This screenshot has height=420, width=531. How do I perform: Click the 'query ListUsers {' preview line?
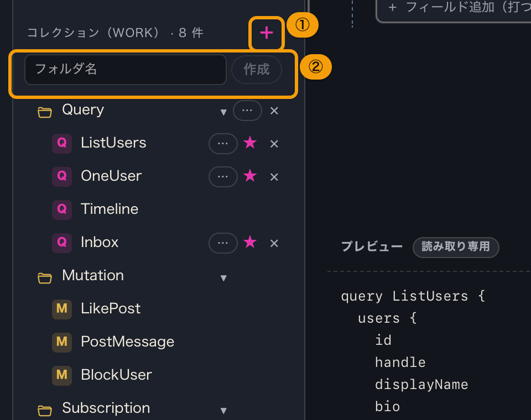413,296
